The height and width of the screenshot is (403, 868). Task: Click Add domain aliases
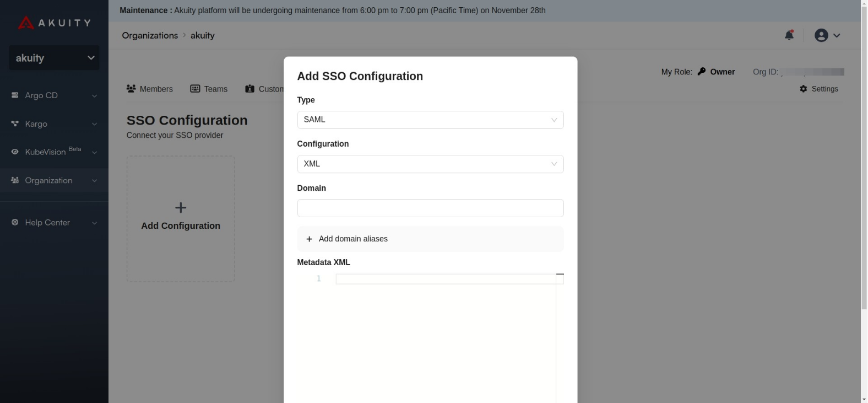(x=430, y=239)
